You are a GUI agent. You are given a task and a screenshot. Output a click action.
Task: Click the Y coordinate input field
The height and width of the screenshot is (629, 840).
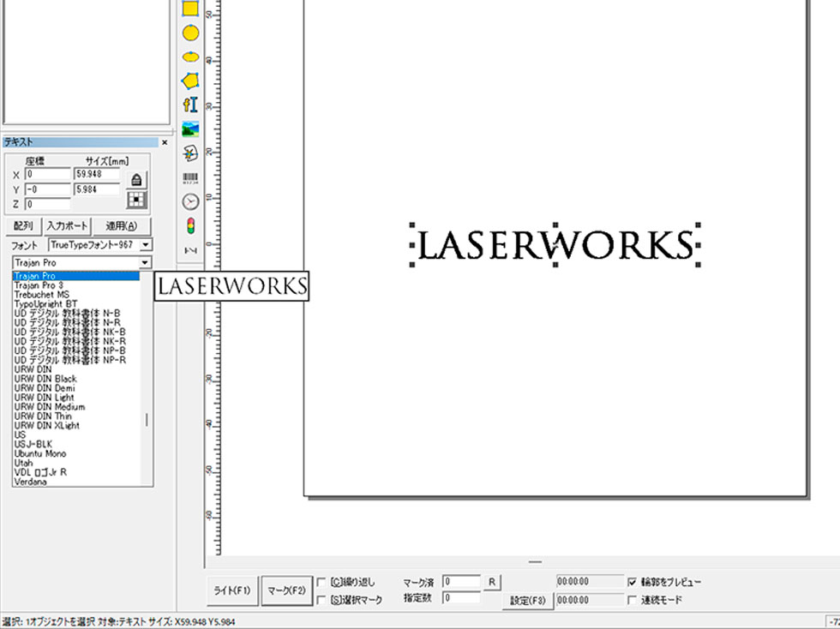coord(48,189)
